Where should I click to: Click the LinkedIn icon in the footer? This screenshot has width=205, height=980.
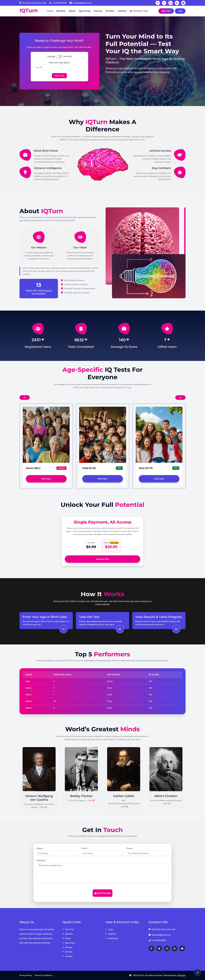pos(175,948)
